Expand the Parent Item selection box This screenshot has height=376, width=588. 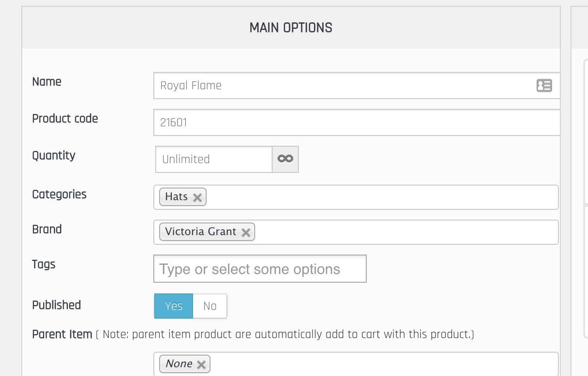point(378,364)
